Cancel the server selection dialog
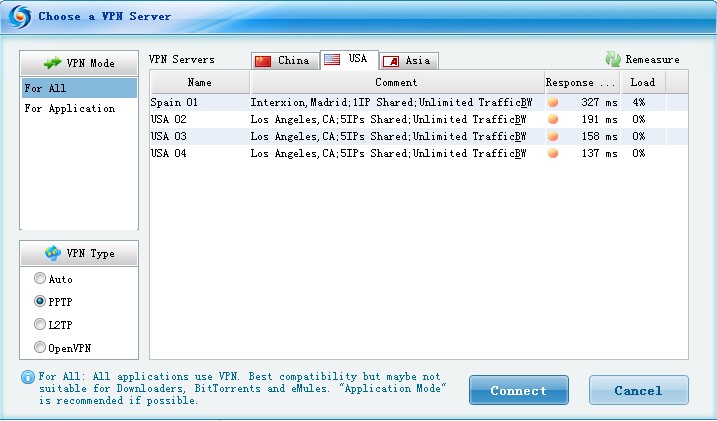This screenshot has width=717, height=421. point(638,390)
